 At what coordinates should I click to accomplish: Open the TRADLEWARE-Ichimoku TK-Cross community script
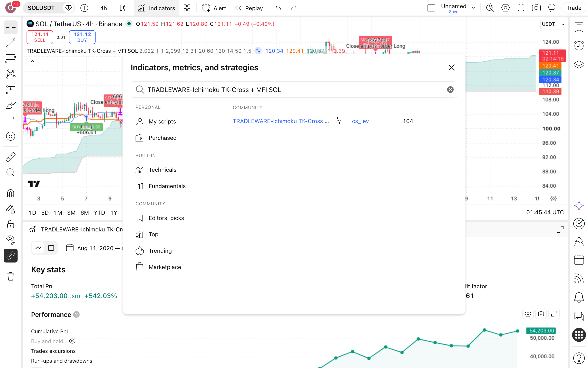(x=281, y=121)
